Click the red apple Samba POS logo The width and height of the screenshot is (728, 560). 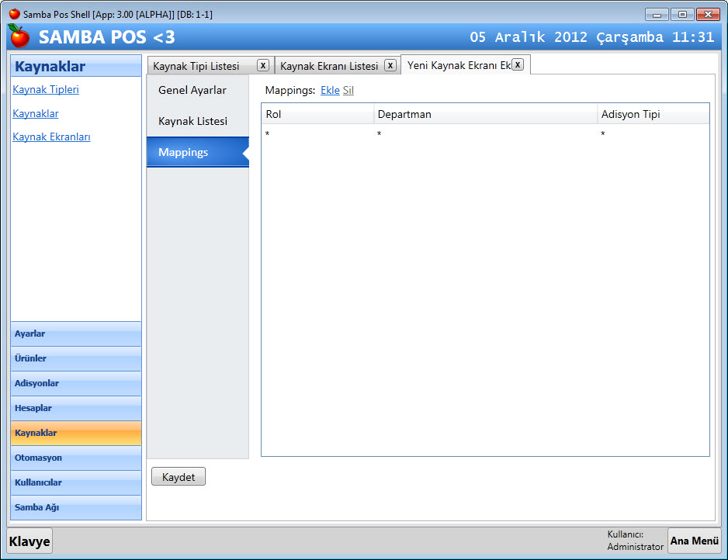tap(19, 36)
